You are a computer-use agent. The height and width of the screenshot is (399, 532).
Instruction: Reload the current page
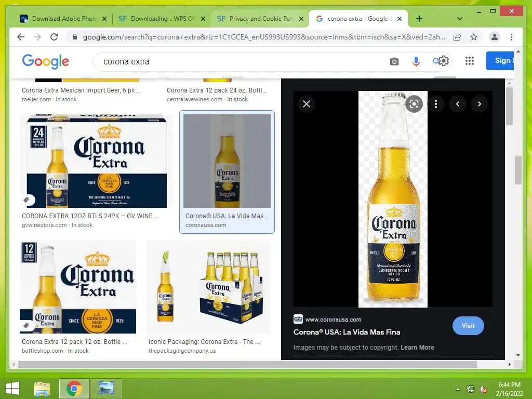(x=54, y=37)
